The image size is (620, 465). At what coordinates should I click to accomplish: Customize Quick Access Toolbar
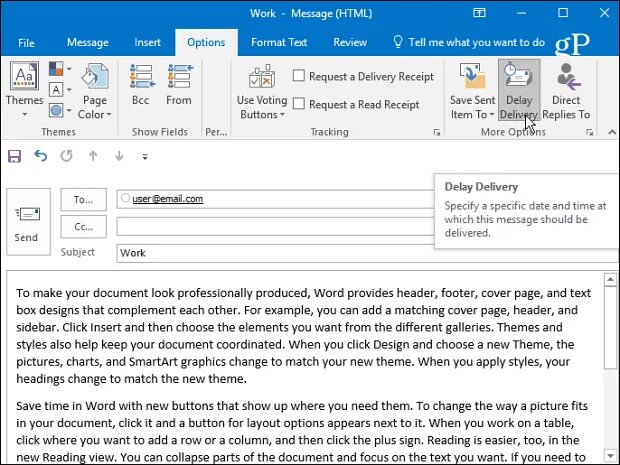[x=145, y=157]
